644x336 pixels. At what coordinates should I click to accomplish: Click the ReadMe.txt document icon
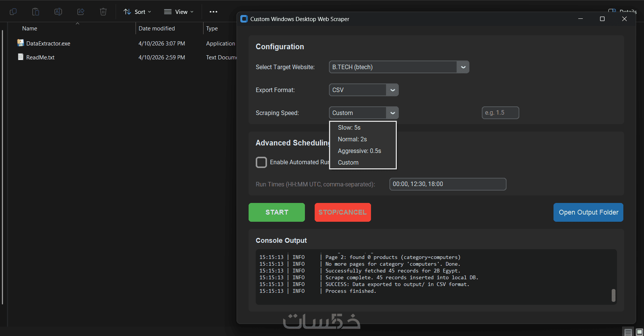coord(21,57)
